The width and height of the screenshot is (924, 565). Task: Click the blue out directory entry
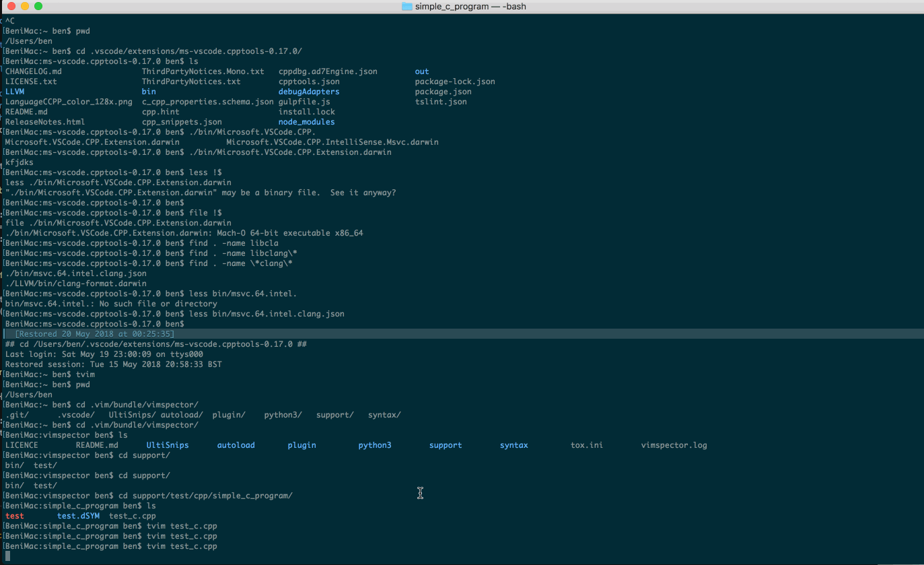point(422,71)
